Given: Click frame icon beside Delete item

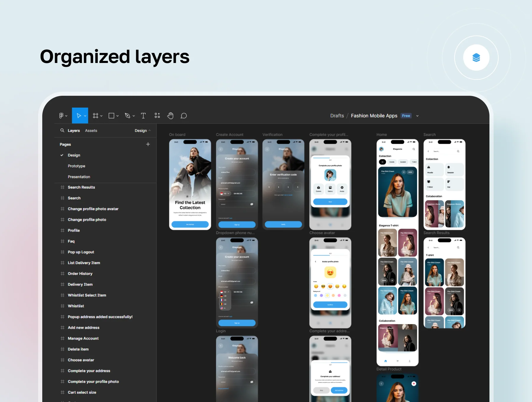Looking at the screenshot, I should [x=62, y=349].
